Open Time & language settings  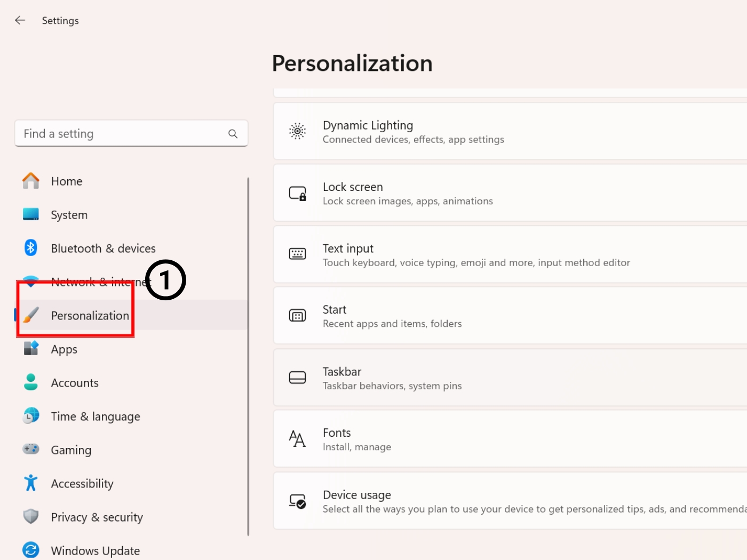(131, 417)
